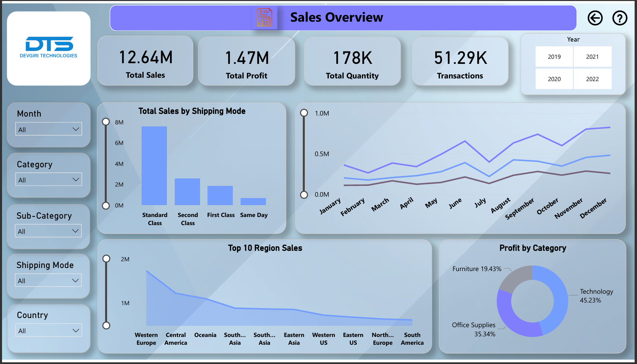Screen dimensions: 637x364
Task: Select year 2021 in Year slicer
Action: 592,57
